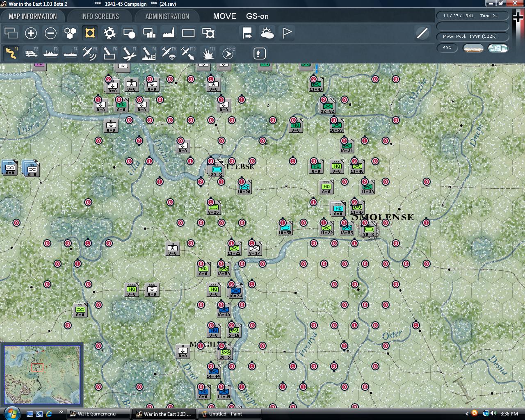This screenshot has height=420, width=525.
Task: Select F2 rail move mode
Action: pos(31,53)
